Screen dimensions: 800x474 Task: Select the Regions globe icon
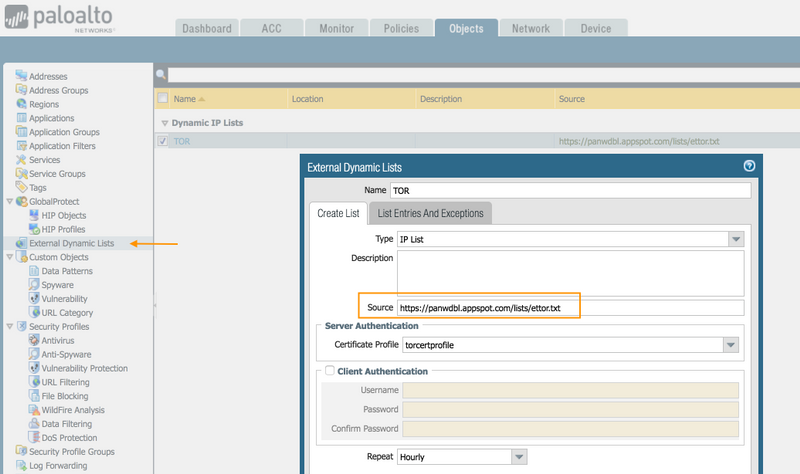[x=21, y=104]
